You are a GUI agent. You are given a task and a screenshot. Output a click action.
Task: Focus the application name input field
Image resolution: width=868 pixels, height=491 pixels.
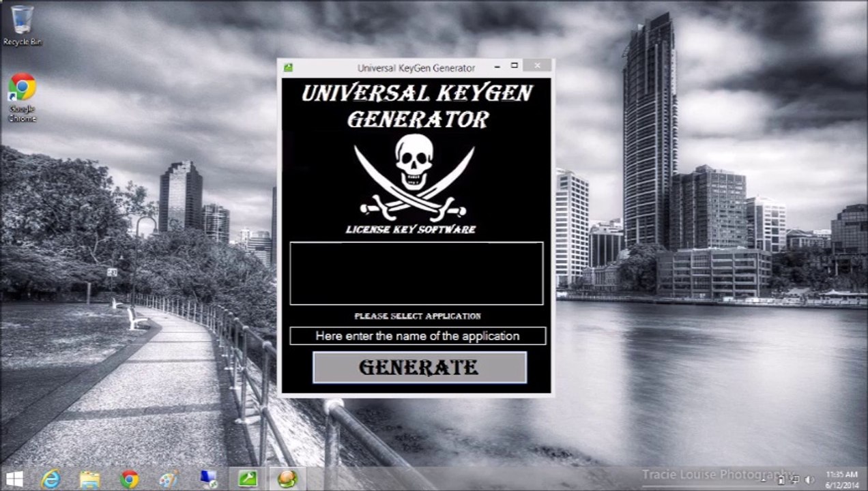click(418, 336)
